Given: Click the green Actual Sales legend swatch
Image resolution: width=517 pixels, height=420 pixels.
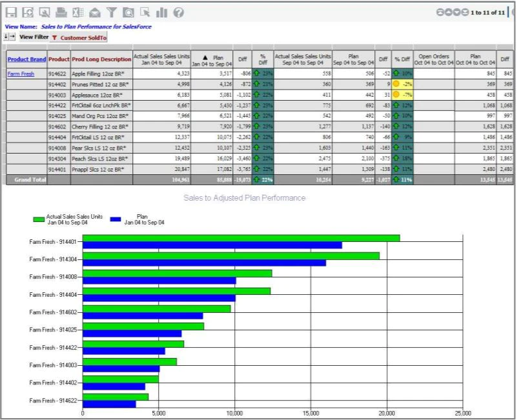Looking at the screenshot, I should point(39,219).
